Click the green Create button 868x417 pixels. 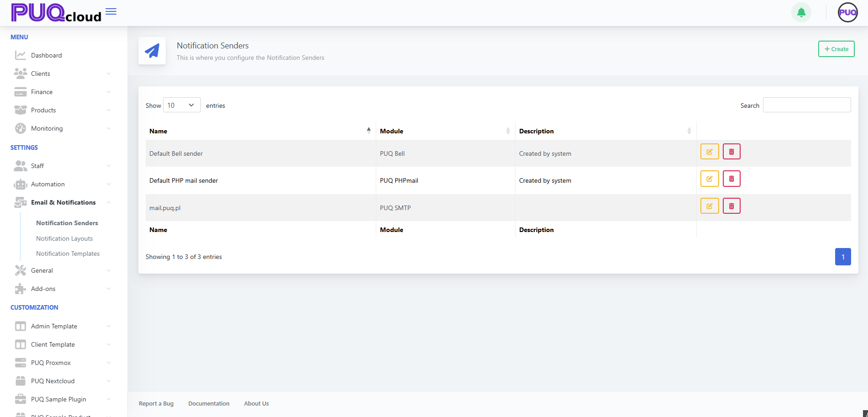pos(836,49)
